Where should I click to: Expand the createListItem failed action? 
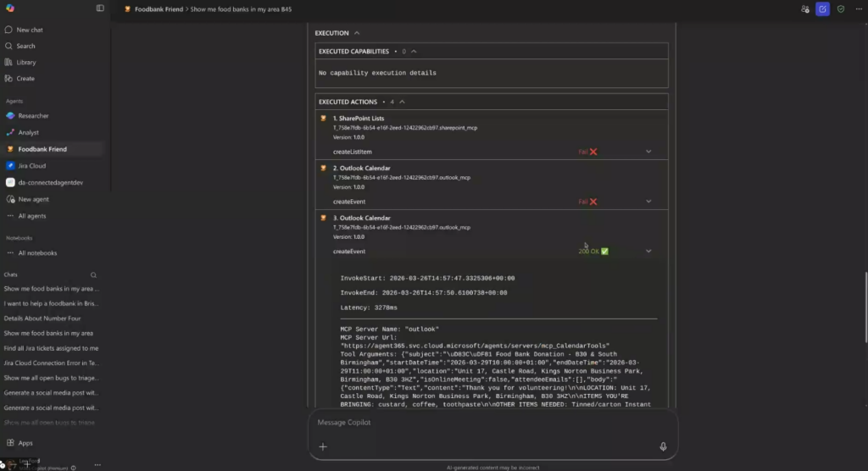point(648,152)
